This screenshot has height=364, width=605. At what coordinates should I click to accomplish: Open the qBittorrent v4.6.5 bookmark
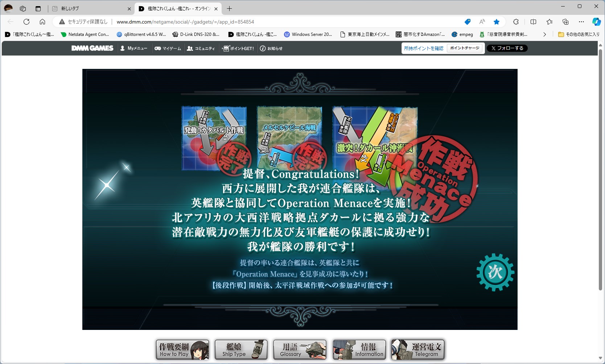click(x=141, y=34)
